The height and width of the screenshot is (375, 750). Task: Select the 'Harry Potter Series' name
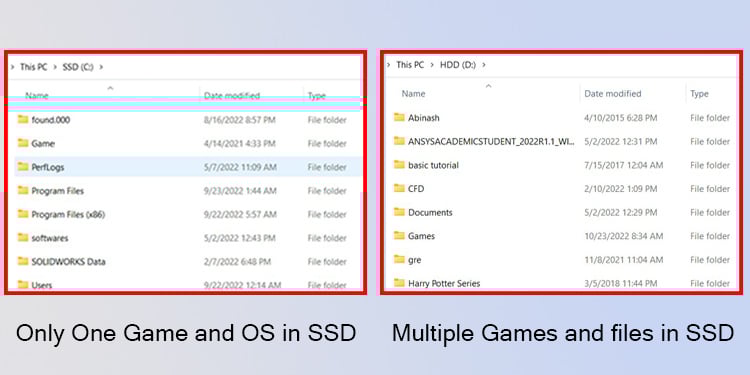[444, 283]
